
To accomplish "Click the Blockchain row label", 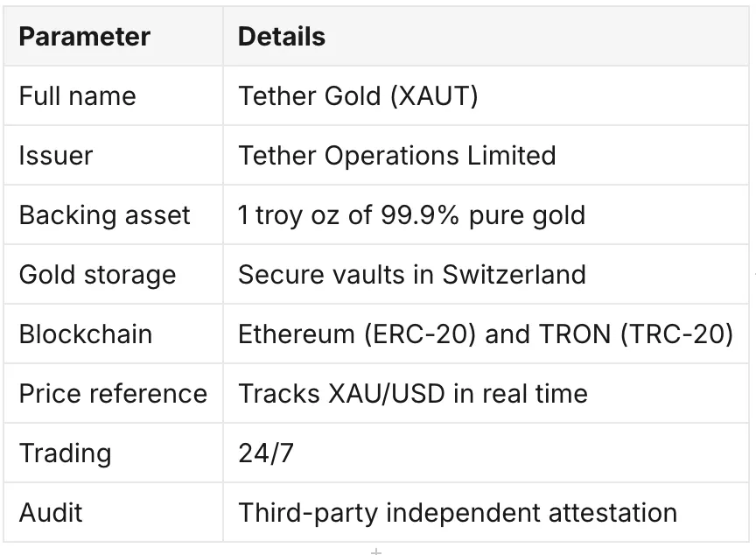I will point(113,334).
